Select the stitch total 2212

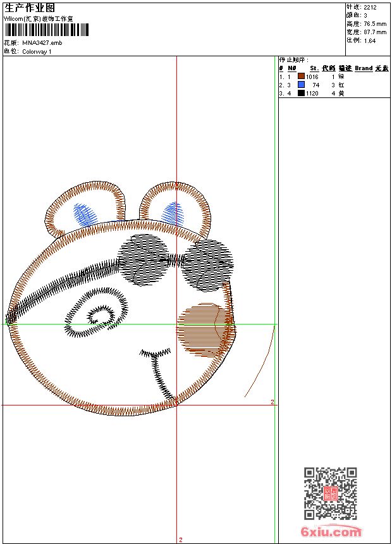[370, 8]
